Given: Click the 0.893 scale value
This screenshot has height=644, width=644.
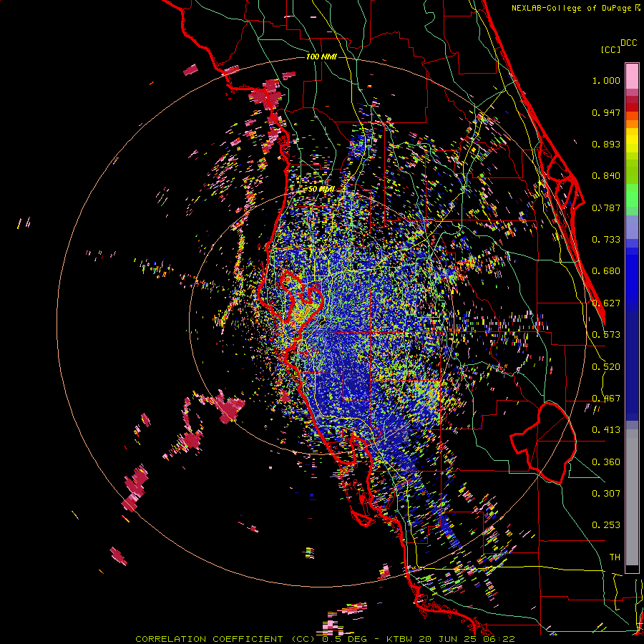Looking at the screenshot, I should click(606, 144).
